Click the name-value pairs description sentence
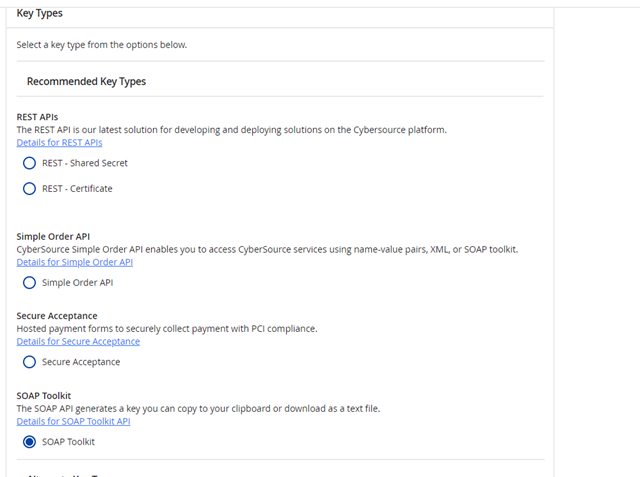 point(267,249)
